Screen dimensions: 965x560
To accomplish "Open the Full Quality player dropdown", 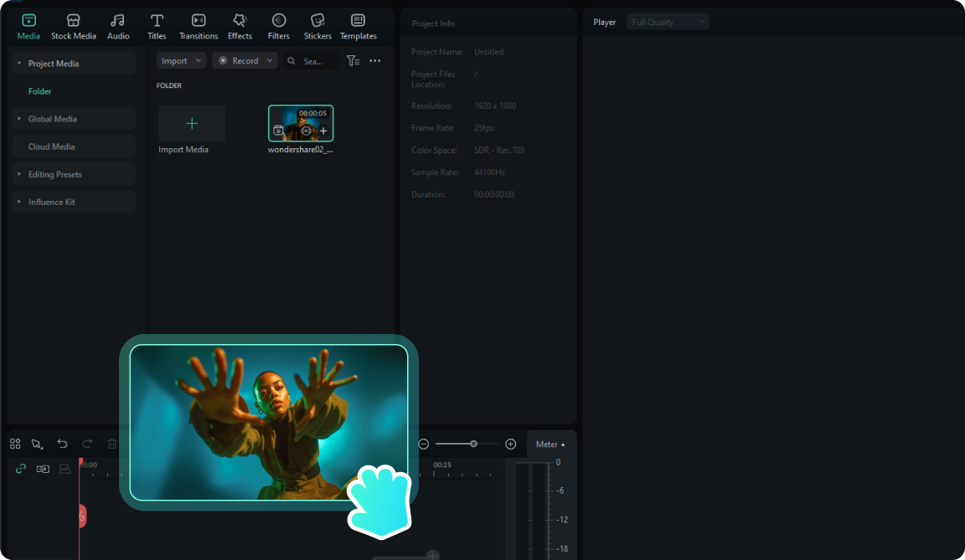I will point(668,22).
